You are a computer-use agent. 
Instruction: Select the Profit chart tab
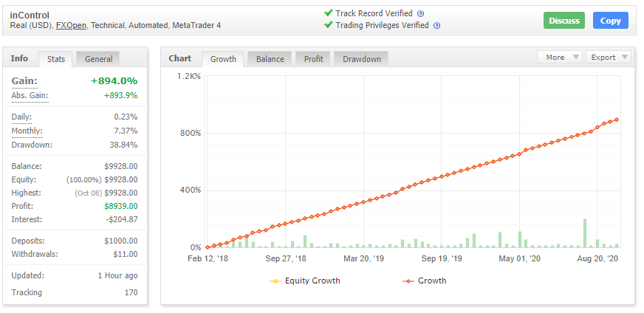[x=313, y=59]
